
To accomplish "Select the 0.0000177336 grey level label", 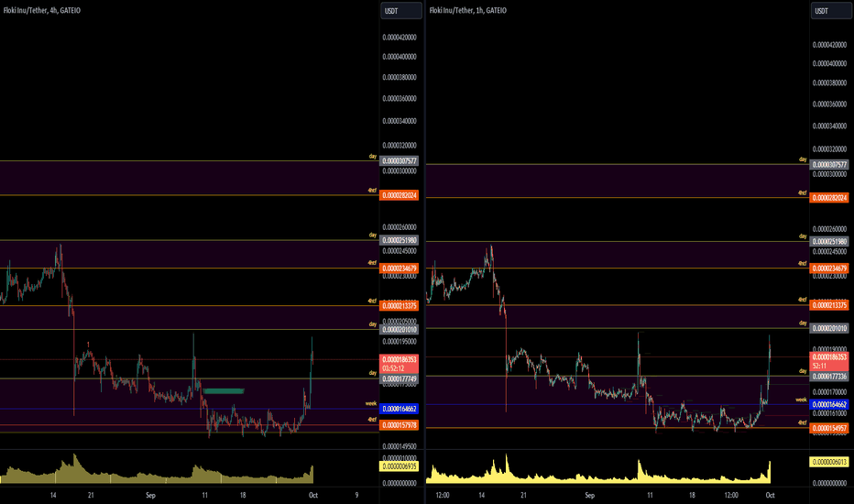I will coord(829,377).
